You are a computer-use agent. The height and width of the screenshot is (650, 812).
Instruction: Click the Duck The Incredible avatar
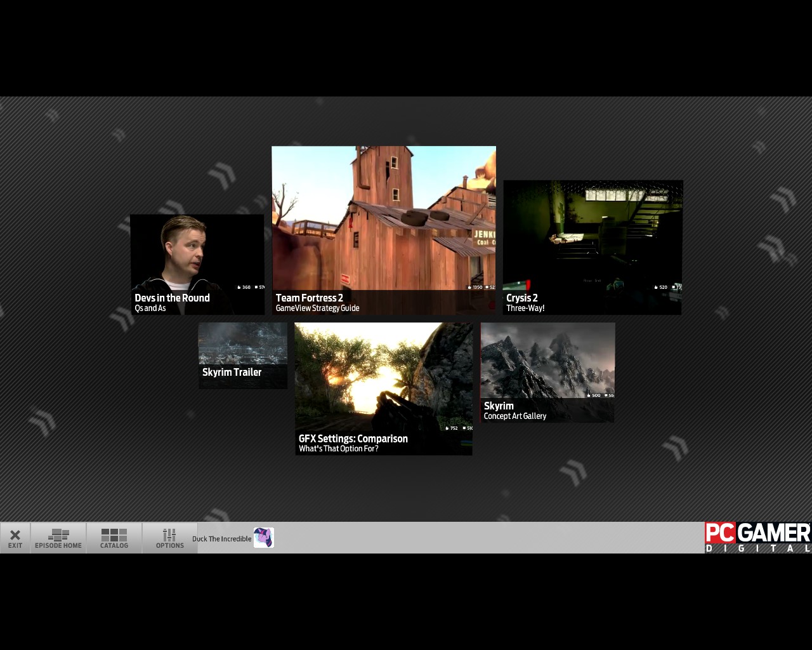pyautogui.click(x=264, y=538)
